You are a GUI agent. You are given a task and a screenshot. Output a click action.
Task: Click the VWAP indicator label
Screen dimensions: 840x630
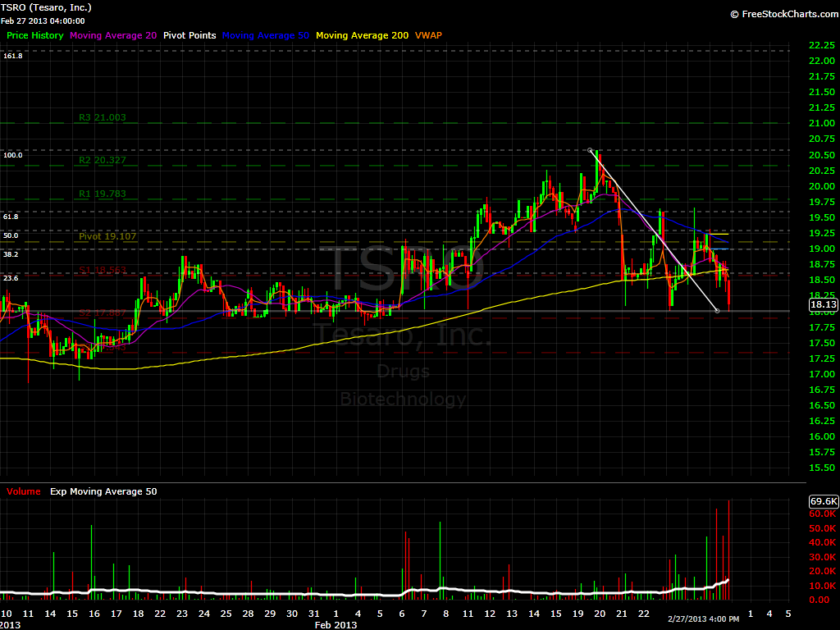[x=428, y=35]
